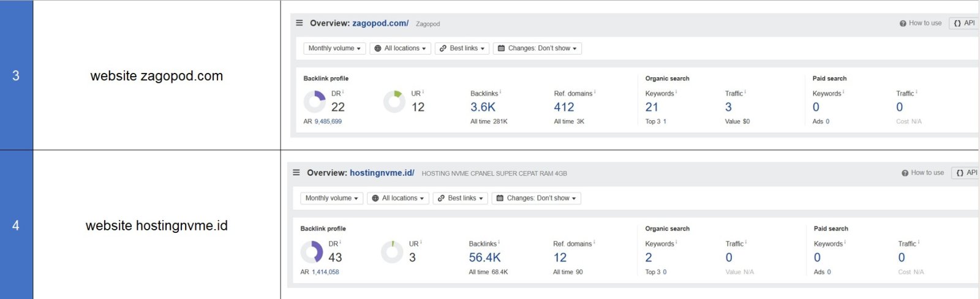Viewport: 980px width, 299px height.
Task: Select table cell 'website zagopod.com'
Action: tap(157, 75)
